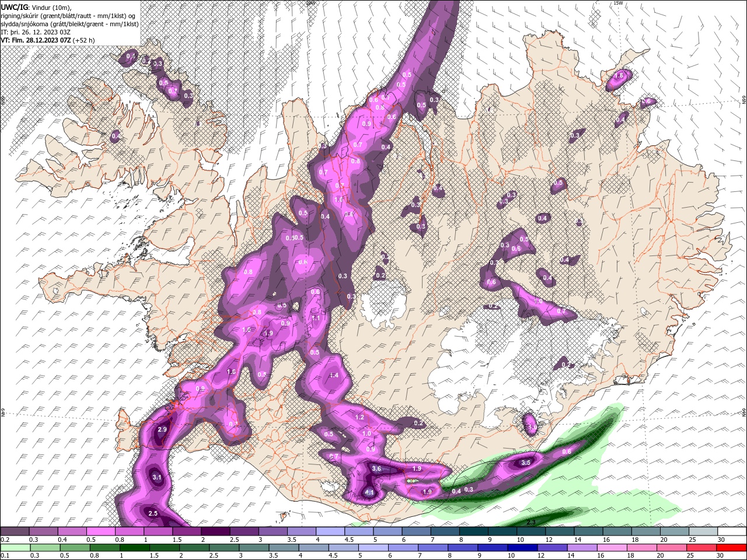
Task: Click the 2.9 precipitation value on the map
Action: point(163,429)
